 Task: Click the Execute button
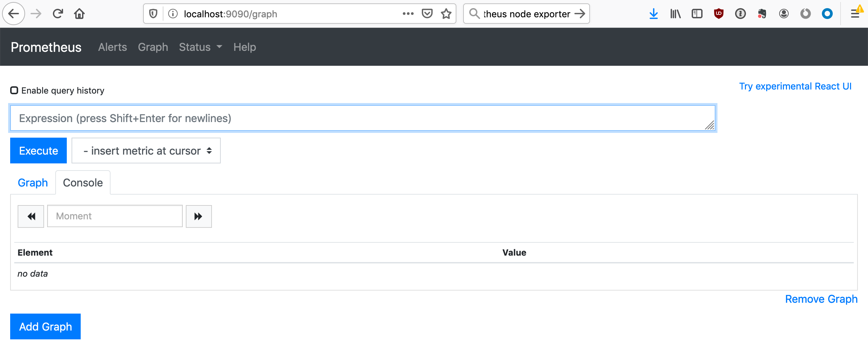[x=38, y=151]
